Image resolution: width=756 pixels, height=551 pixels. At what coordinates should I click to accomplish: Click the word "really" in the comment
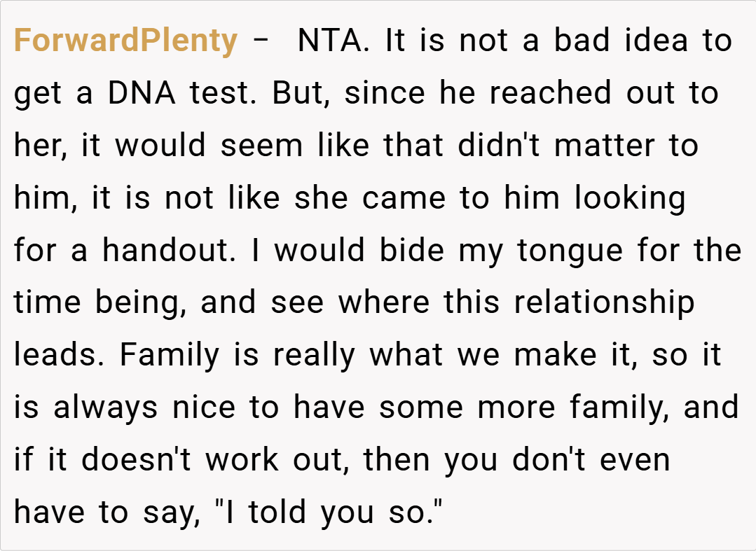315,356
